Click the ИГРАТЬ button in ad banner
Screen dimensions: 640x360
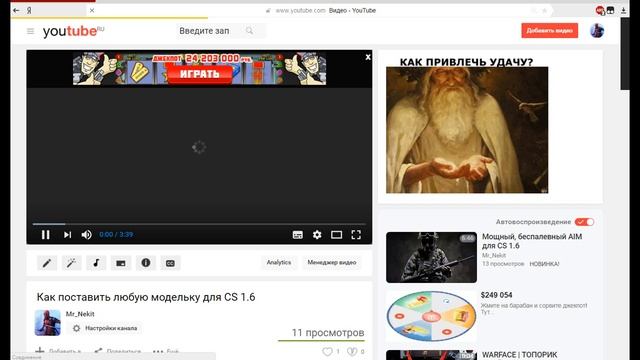pyautogui.click(x=200, y=74)
